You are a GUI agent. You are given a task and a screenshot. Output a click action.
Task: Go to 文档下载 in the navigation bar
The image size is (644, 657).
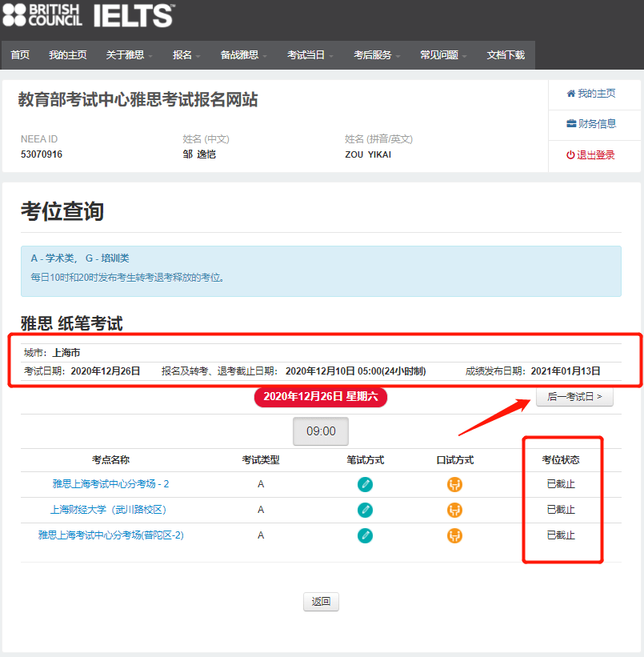pyautogui.click(x=506, y=55)
